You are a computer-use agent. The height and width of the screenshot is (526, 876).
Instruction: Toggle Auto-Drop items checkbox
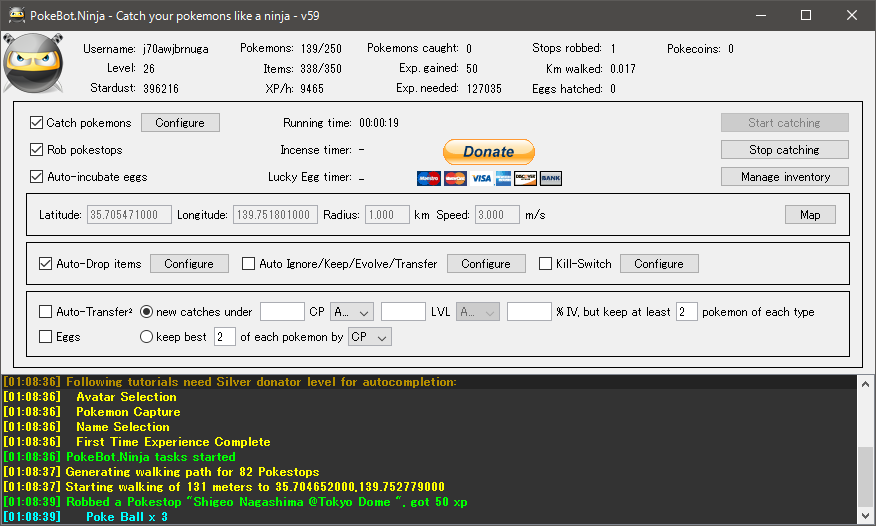(45, 264)
